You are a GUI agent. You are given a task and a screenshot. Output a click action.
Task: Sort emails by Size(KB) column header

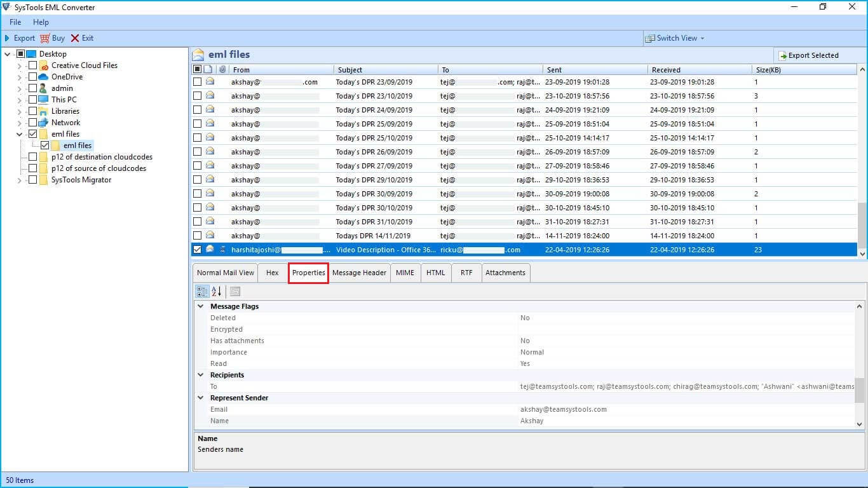point(804,69)
